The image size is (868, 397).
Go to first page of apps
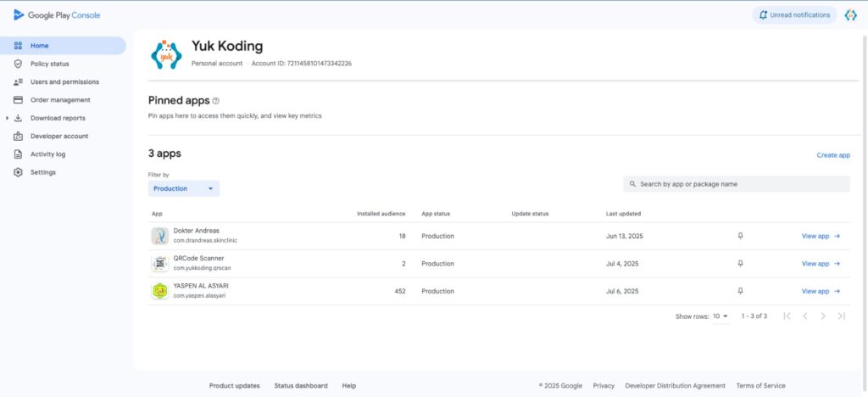(787, 316)
